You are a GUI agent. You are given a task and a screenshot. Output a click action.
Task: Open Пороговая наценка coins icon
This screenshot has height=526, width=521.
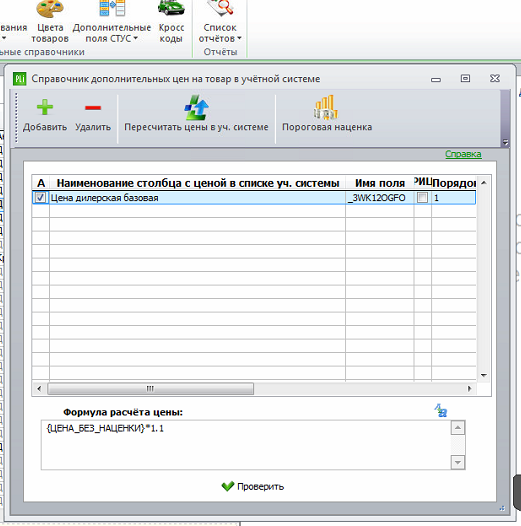(x=326, y=107)
